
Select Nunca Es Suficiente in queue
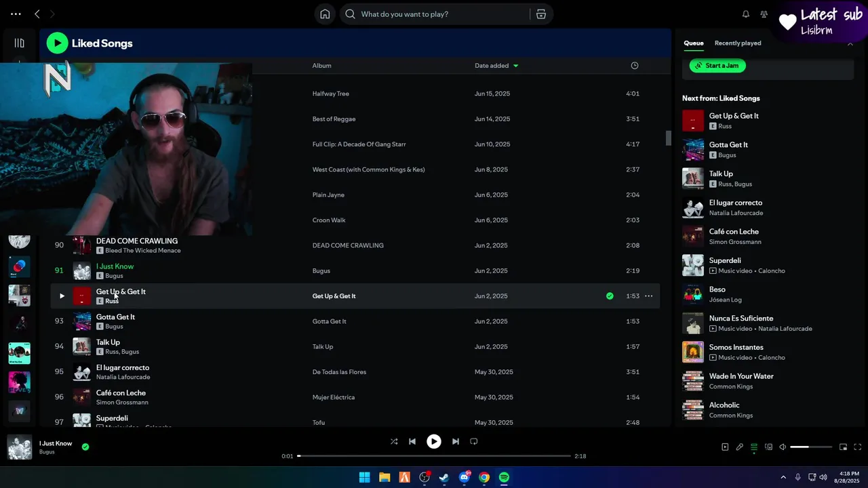point(768,323)
